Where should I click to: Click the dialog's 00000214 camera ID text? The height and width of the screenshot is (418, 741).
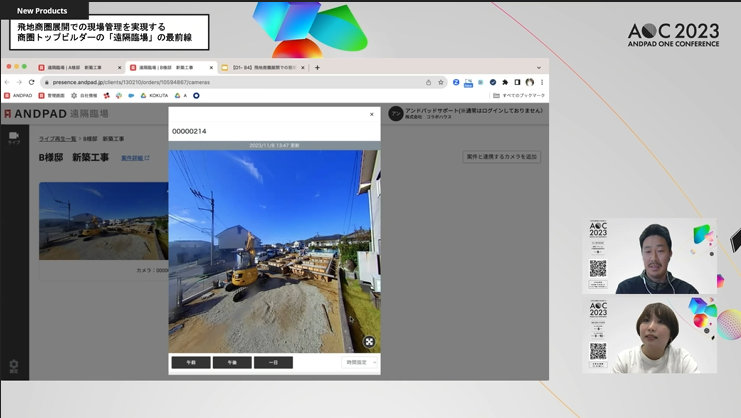[x=189, y=131]
